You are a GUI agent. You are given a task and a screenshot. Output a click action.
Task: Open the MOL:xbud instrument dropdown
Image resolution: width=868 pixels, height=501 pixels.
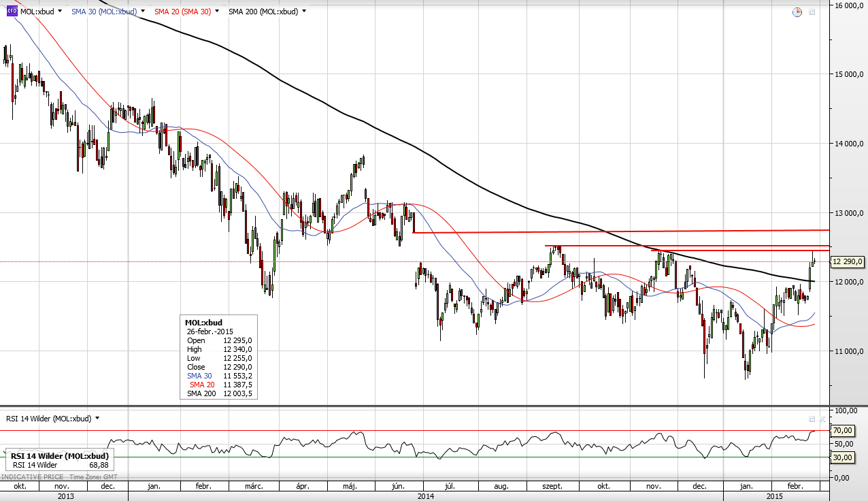pyautogui.click(x=60, y=12)
